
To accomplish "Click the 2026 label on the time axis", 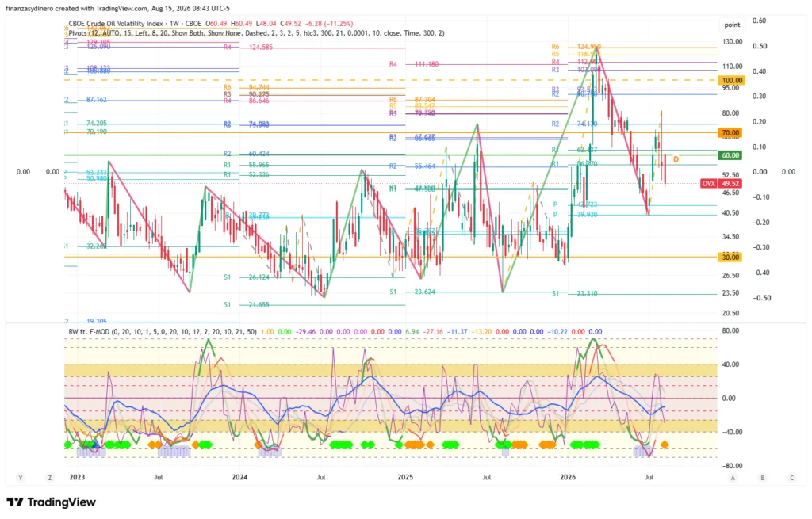I will pos(568,477).
